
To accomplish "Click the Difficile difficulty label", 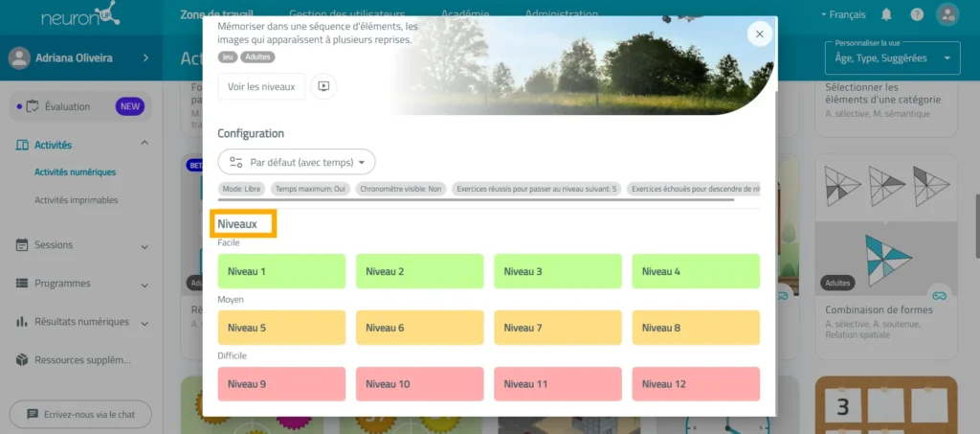I will click(233, 355).
